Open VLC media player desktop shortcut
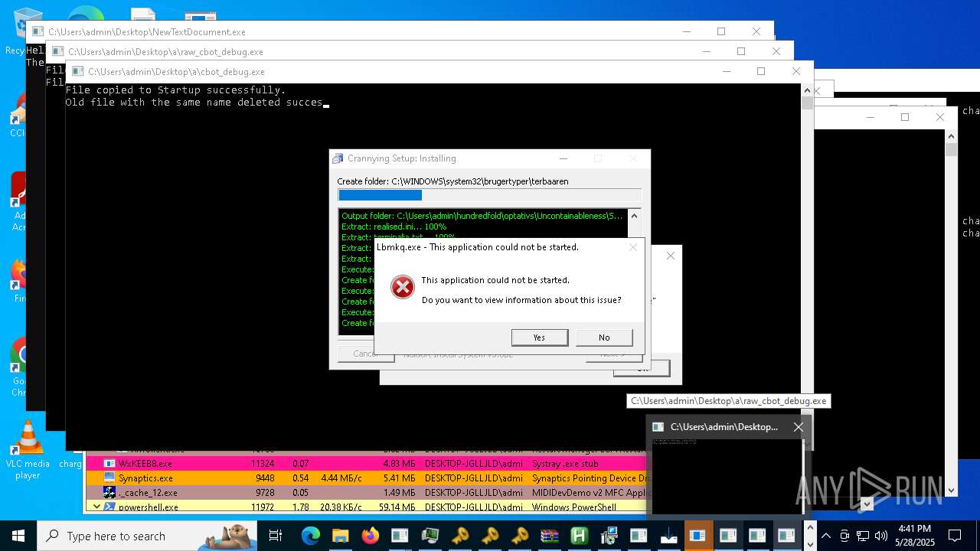Viewport: 980px width, 551px height. click(28, 450)
